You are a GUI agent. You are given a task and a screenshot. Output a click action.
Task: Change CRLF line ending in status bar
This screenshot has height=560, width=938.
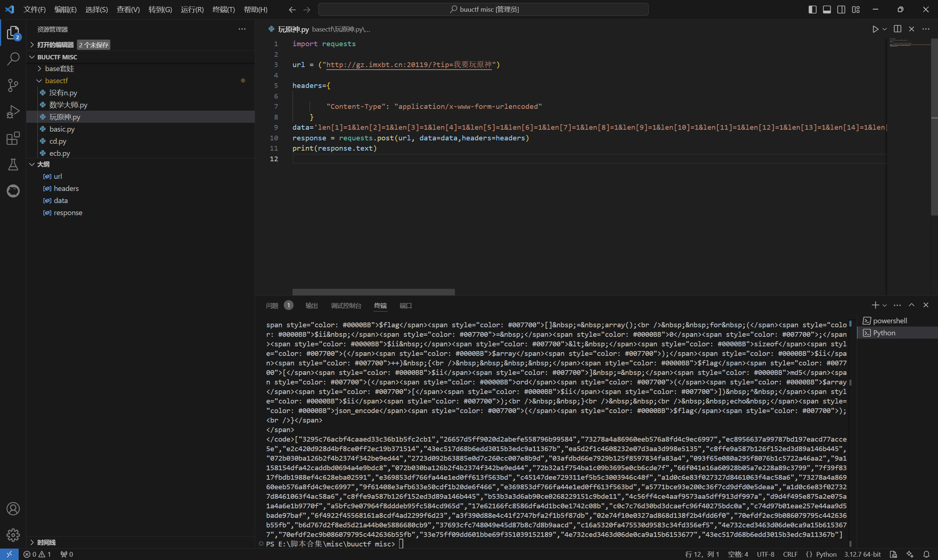click(790, 555)
